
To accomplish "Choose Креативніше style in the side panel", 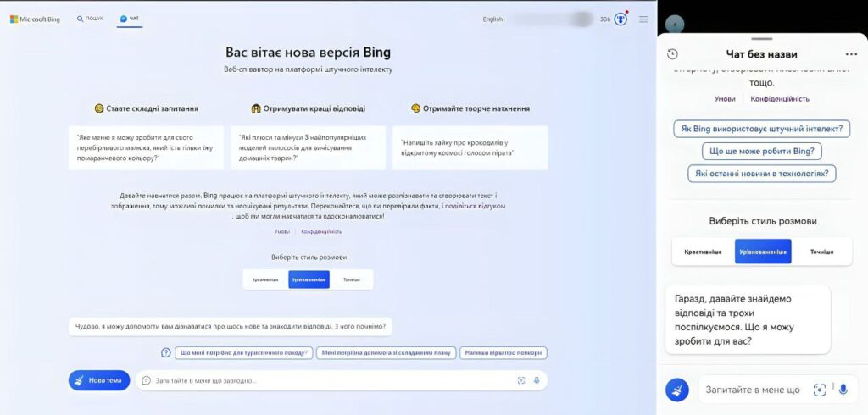I will tap(703, 252).
